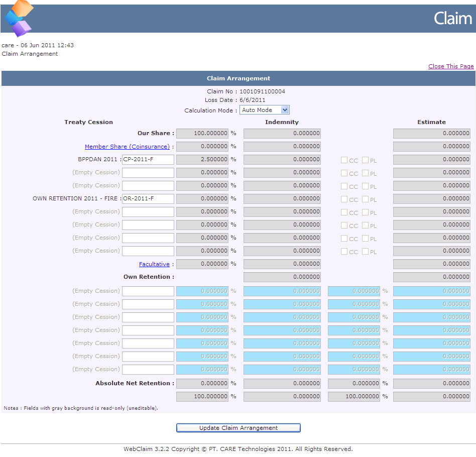Enable PL checkbox on OWN RETENTION 2011 row
The image size is (476, 457).
click(x=365, y=199)
